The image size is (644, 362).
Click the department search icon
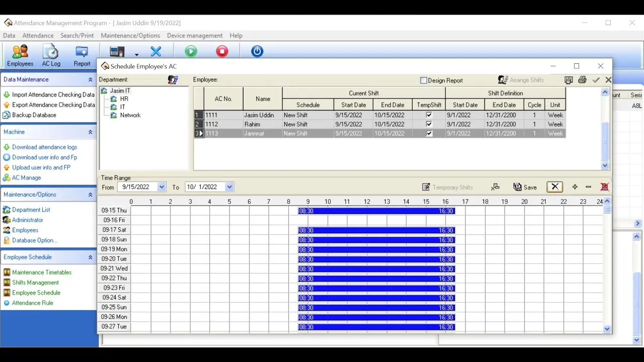173,80
